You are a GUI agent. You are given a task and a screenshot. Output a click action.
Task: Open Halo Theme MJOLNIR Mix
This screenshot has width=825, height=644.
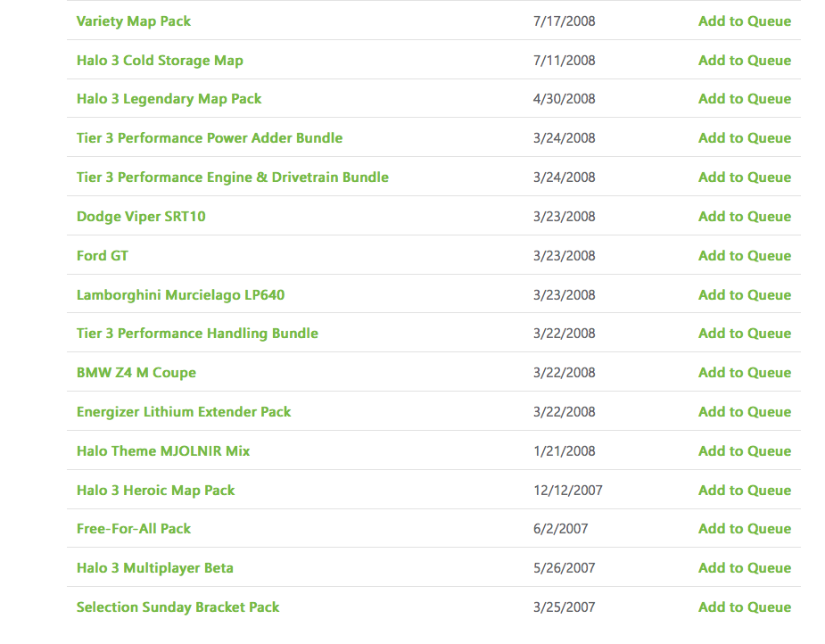(x=163, y=451)
